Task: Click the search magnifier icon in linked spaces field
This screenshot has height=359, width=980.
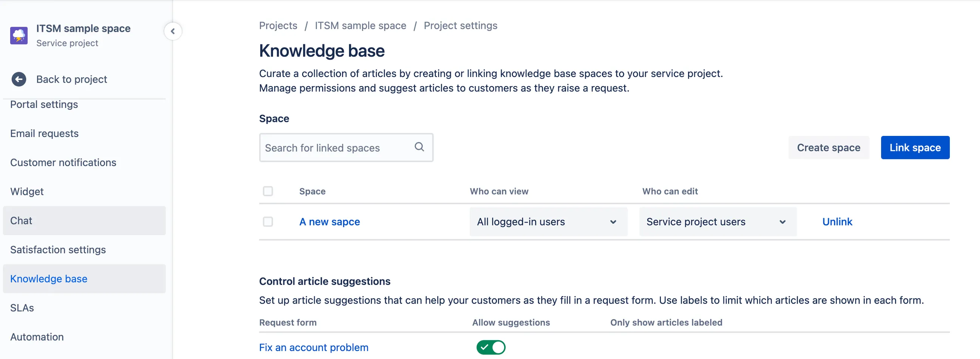Action: pos(419,147)
